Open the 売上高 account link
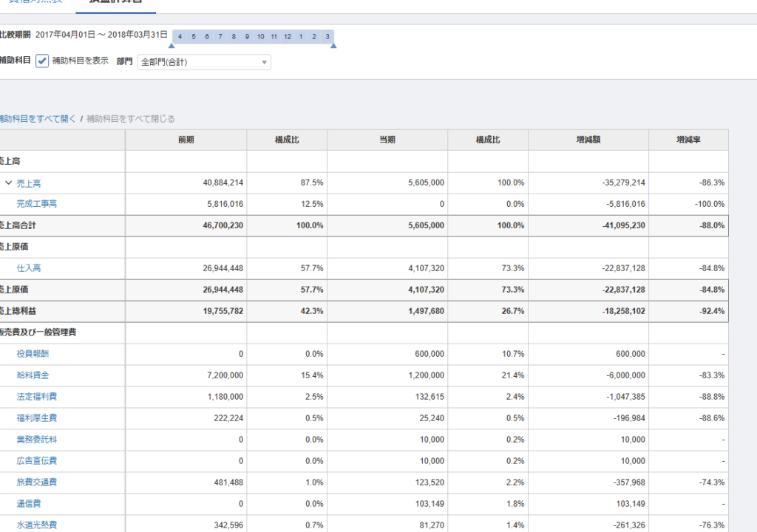The height and width of the screenshot is (532, 757). [30, 183]
